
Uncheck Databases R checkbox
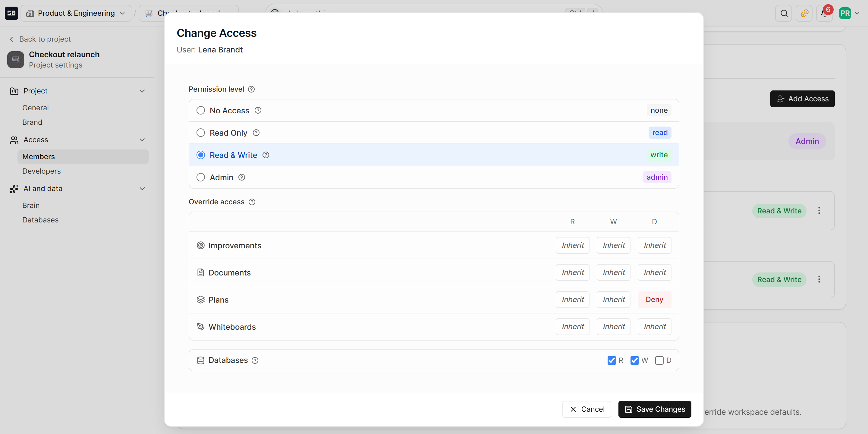tap(612, 360)
